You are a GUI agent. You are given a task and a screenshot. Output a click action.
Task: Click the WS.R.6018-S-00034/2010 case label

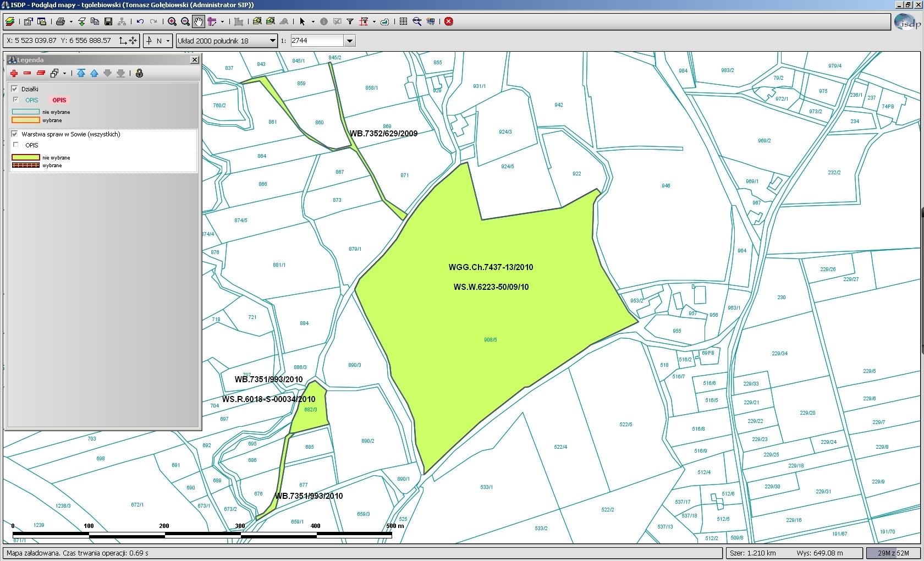tap(269, 399)
